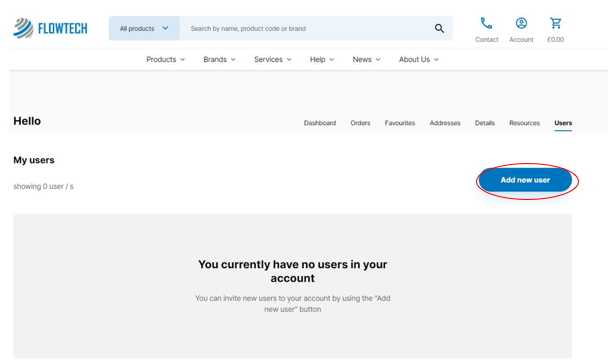
Task: Open the Services dropdown menu
Action: 273,59
